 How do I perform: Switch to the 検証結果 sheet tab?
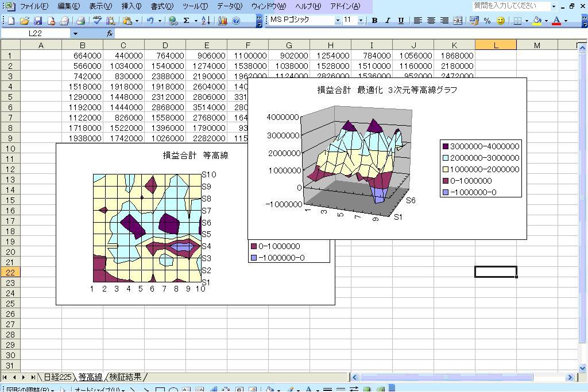[125, 377]
